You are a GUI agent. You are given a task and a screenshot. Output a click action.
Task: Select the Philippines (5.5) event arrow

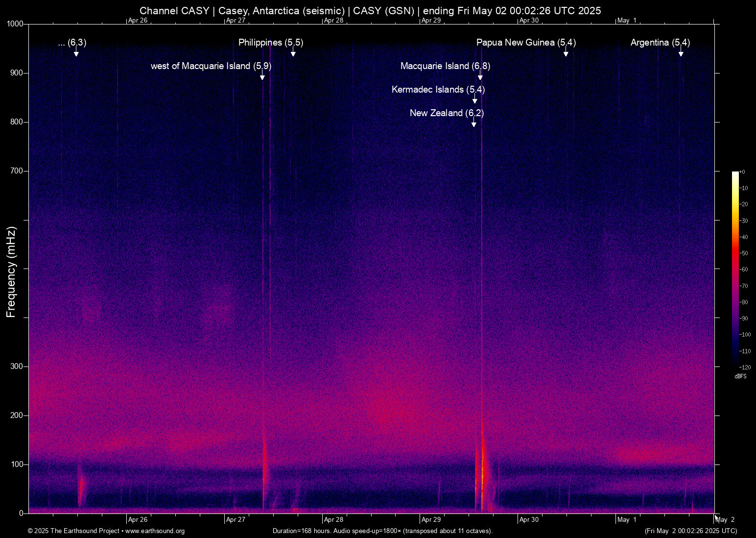point(292,52)
